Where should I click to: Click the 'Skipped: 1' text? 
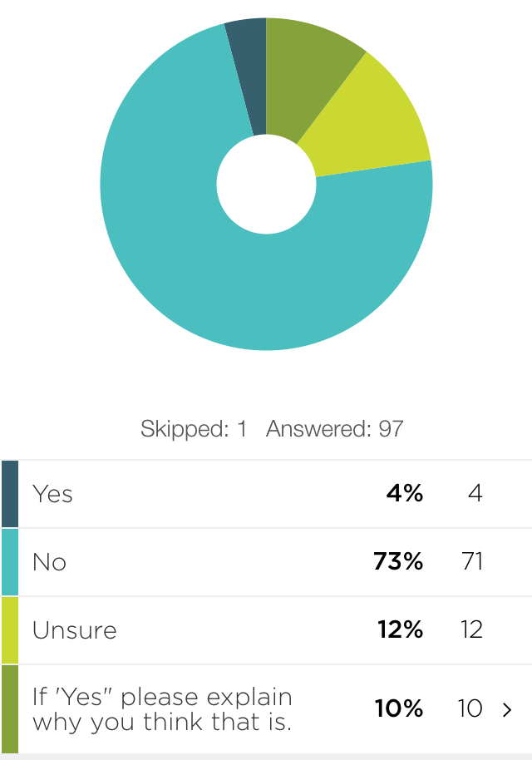194,429
